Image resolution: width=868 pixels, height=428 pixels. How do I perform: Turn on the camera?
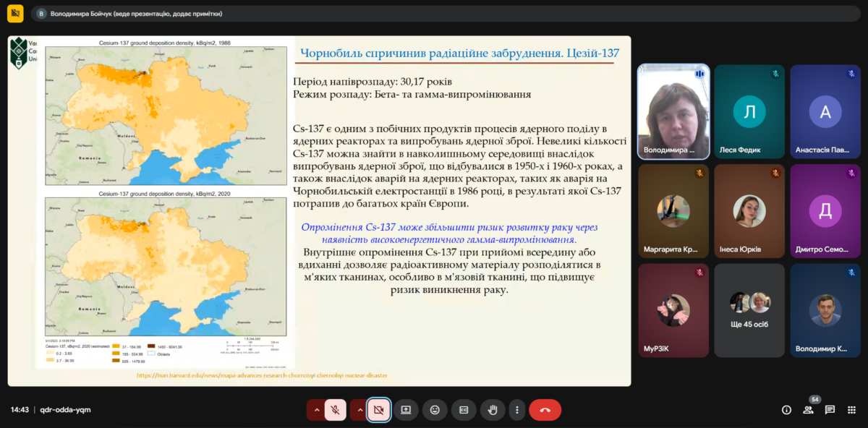pyautogui.click(x=378, y=410)
